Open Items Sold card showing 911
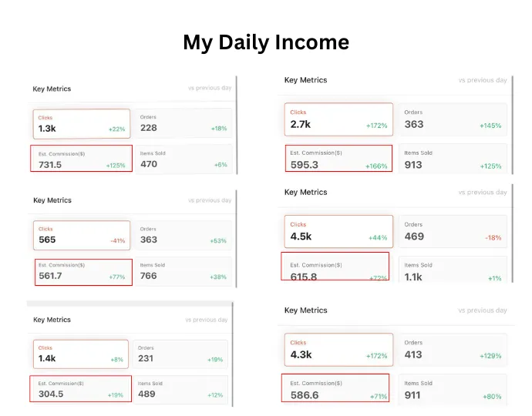The width and height of the screenshot is (532, 416). 453,390
